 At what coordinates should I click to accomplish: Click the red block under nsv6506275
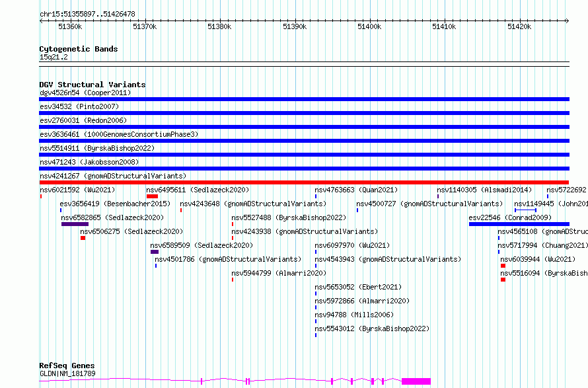point(83,238)
